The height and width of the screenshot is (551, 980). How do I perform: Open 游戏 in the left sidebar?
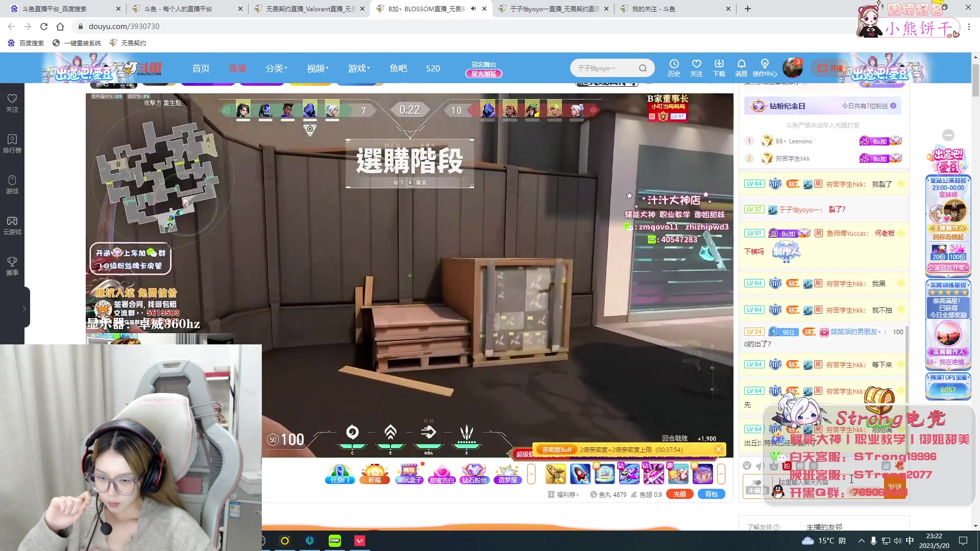[12, 184]
